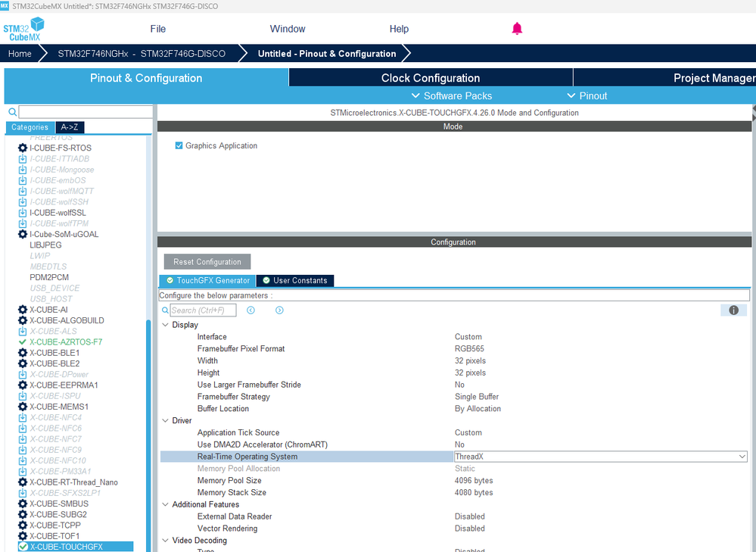Click the search magnifier icon in categories panel
Viewport: 756px width, 552px height.
(x=13, y=112)
